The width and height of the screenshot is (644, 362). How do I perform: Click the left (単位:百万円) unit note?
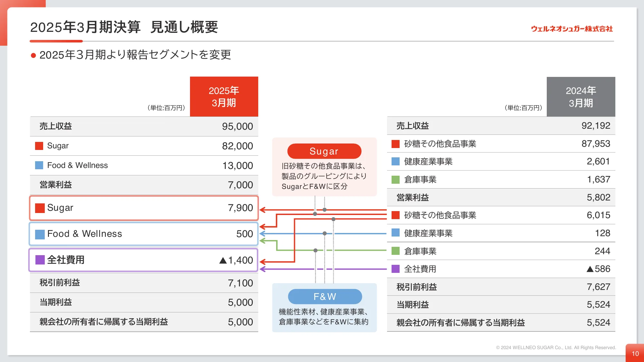166,108
